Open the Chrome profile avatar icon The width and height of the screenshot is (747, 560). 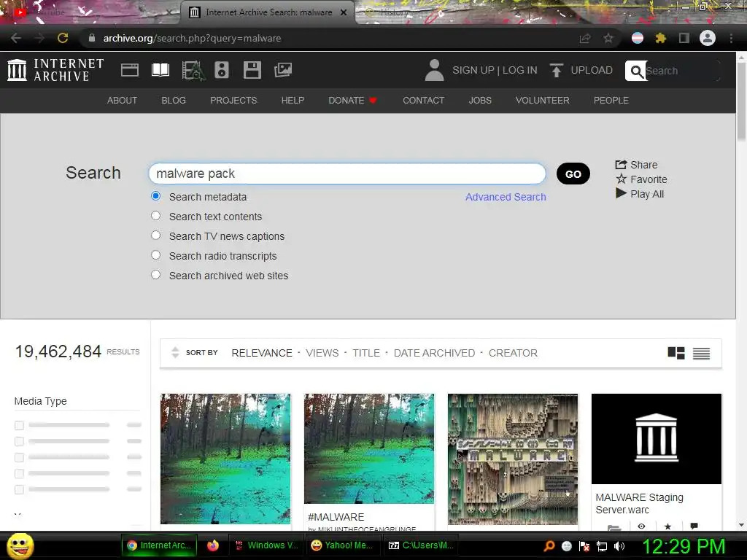click(x=708, y=38)
